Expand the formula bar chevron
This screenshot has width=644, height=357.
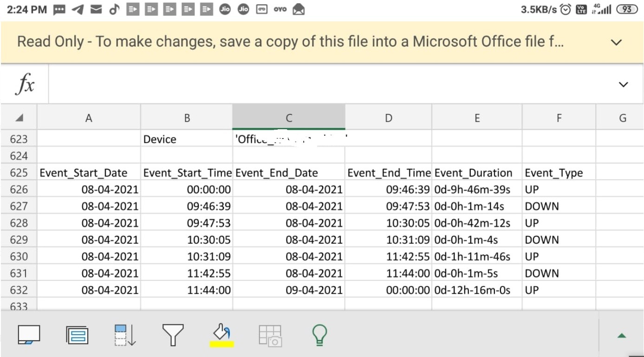(624, 85)
